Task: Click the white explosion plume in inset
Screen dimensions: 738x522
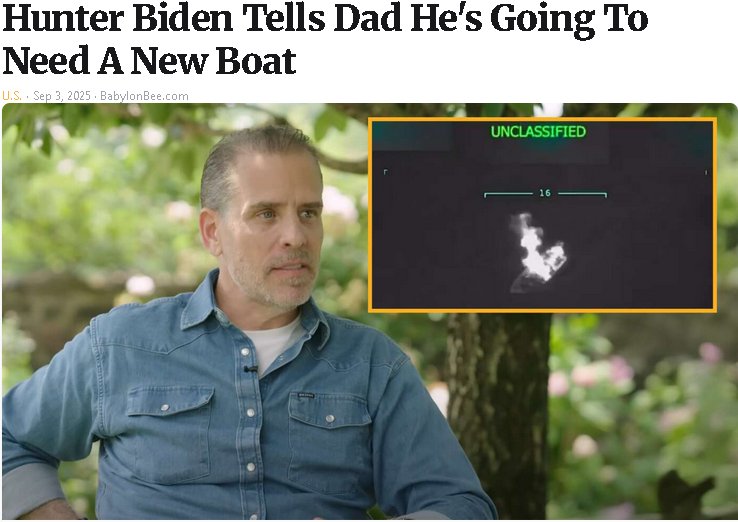Action: point(538,249)
